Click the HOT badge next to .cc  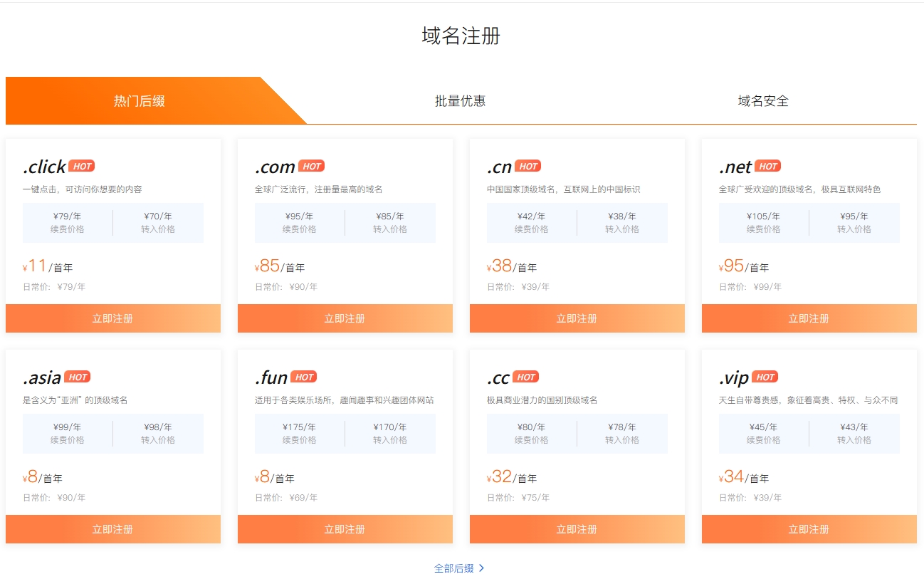tap(525, 377)
